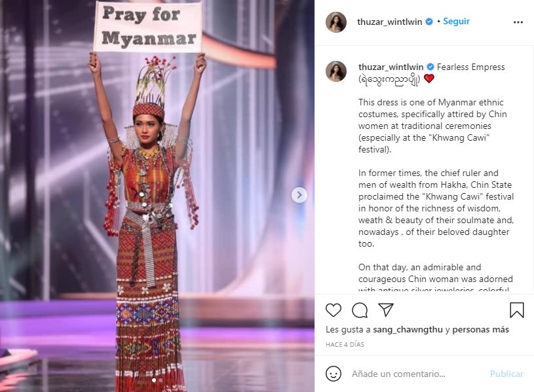Select second carousel dot indicator
The width and height of the screenshot is (534, 392).
(x=161, y=380)
